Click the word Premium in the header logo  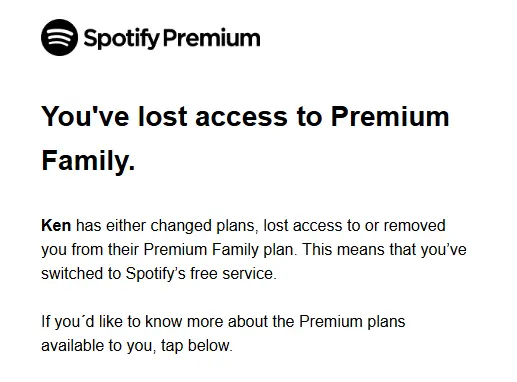(212, 38)
